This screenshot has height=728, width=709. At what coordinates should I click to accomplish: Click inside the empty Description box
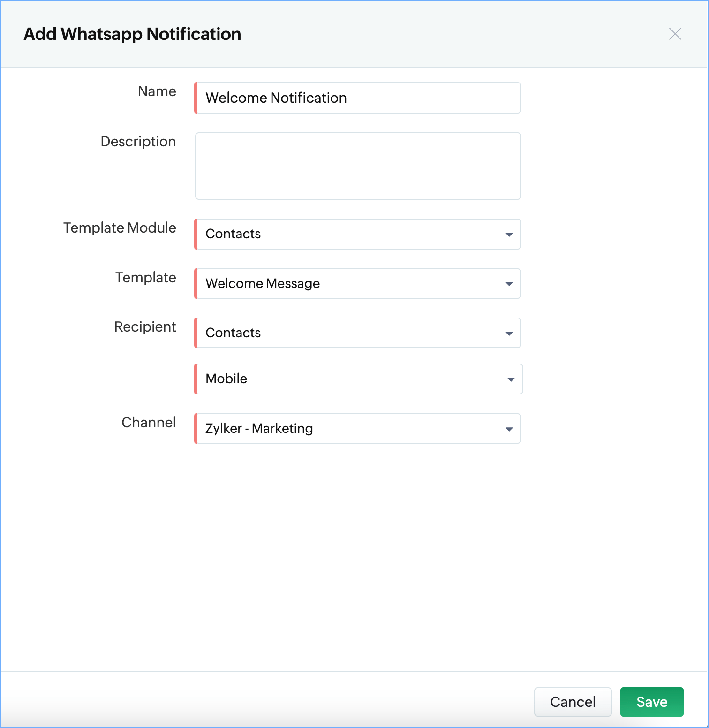(x=358, y=166)
